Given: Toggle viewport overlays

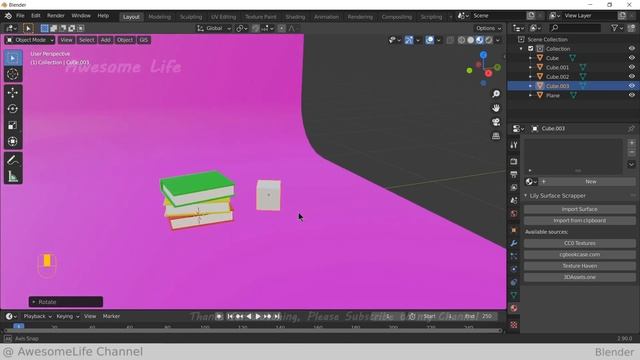Looking at the screenshot, I should coord(429,40).
